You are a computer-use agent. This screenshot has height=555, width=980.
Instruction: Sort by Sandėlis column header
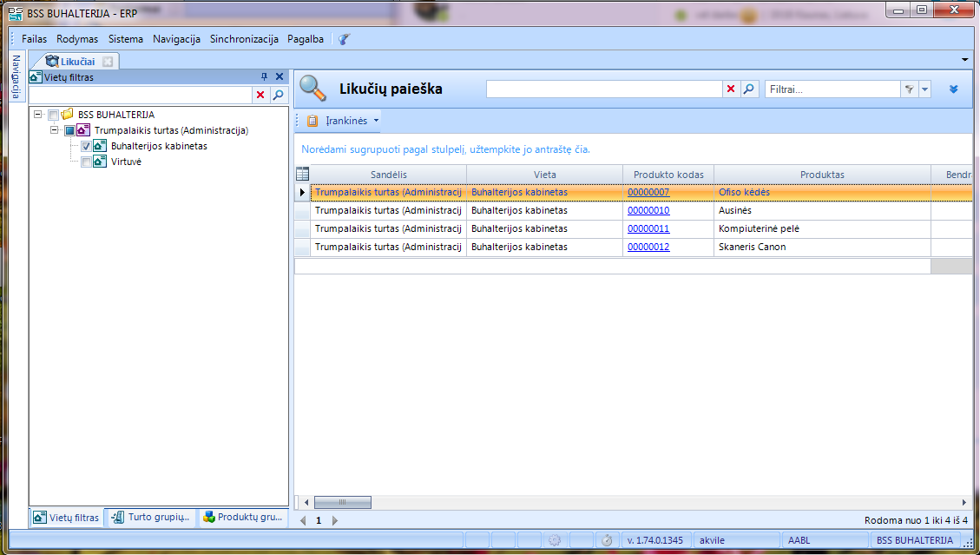point(389,175)
